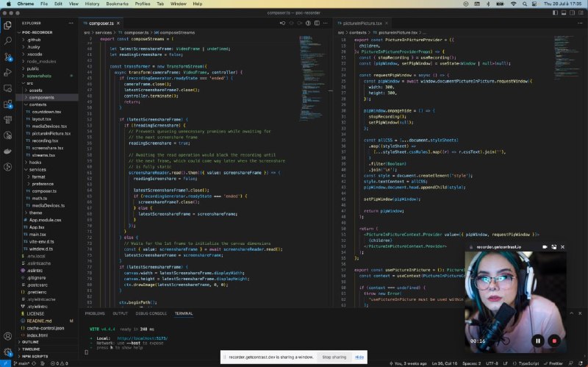Click the remote window icon in the status bar
The height and width of the screenshot is (367, 588).
coord(5,363)
